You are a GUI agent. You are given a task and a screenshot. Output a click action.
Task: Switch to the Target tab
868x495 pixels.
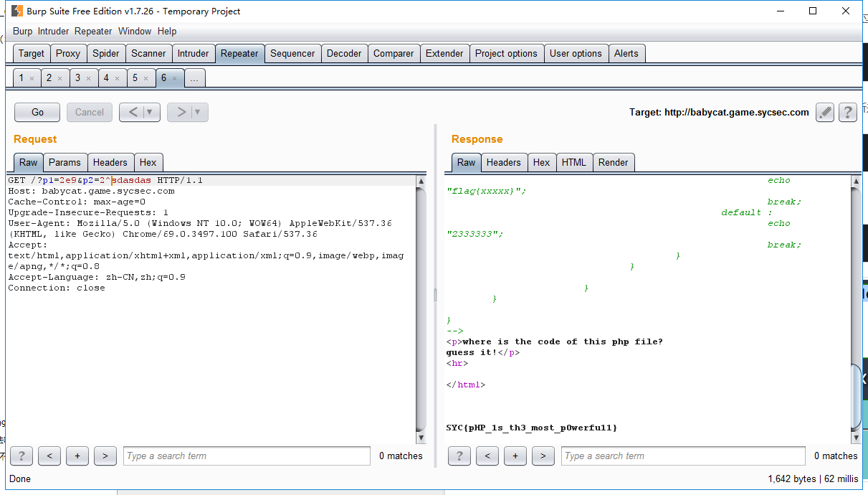click(32, 53)
